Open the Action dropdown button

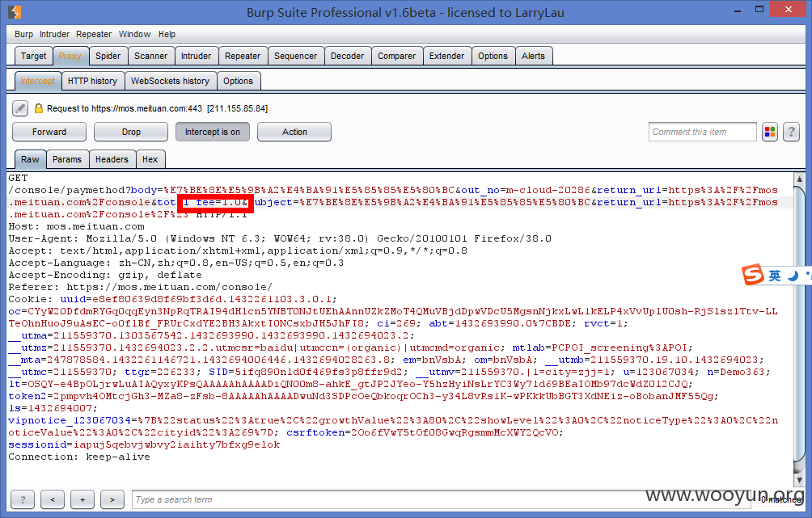pyautogui.click(x=294, y=132)
